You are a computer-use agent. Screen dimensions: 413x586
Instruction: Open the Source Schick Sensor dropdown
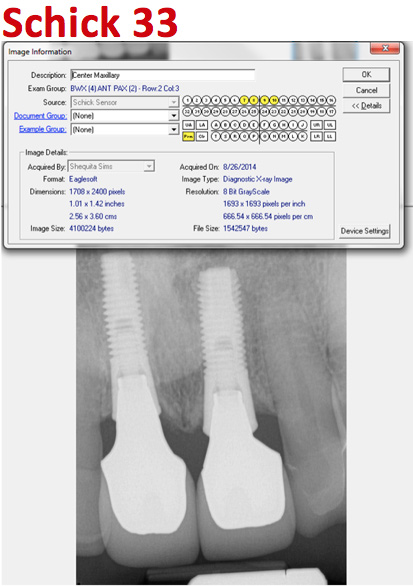[x=173, y=102]
